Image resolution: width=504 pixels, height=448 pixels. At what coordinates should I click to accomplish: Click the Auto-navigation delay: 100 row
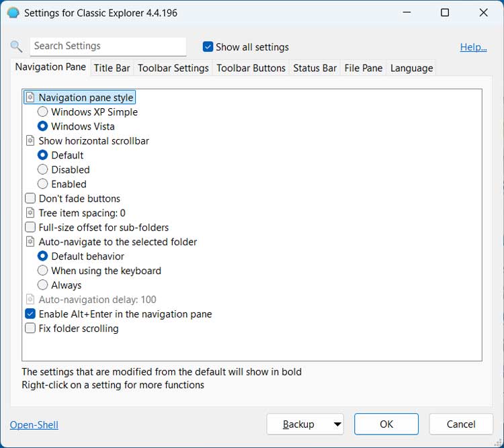[x=97, y=299]
